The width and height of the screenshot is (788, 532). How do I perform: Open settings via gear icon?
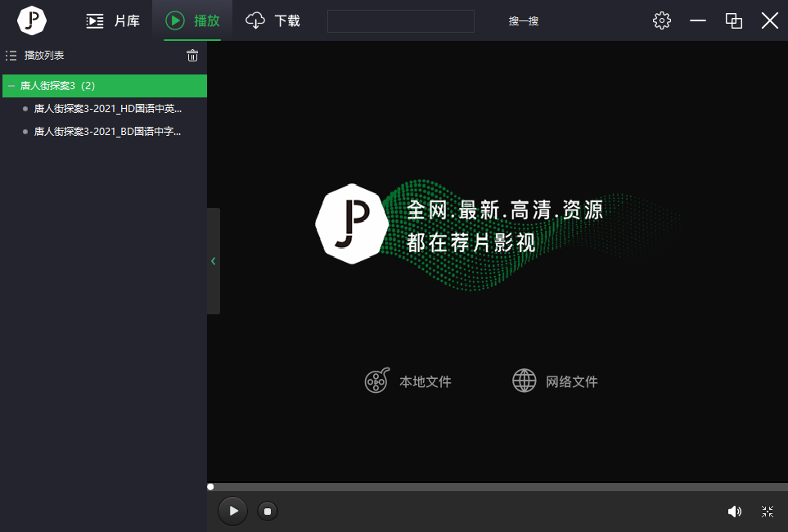661,20
